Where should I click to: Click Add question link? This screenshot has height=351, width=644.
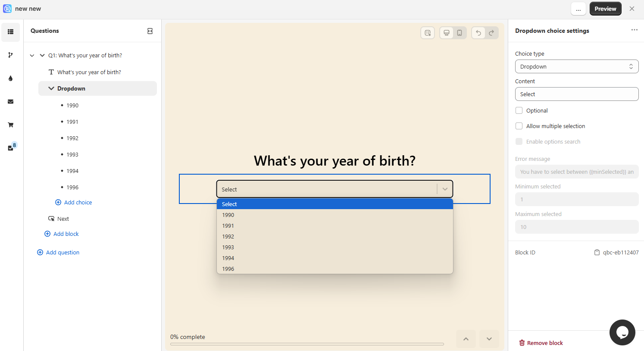[58, 252]
